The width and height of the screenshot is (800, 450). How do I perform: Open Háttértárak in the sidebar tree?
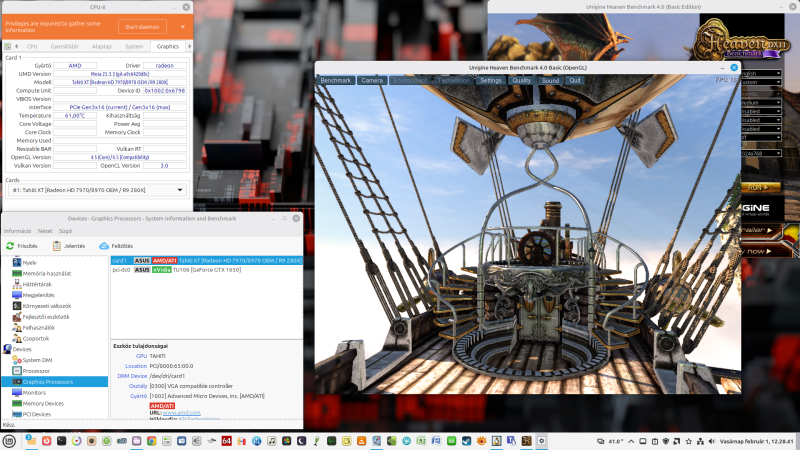coord(37,284)
